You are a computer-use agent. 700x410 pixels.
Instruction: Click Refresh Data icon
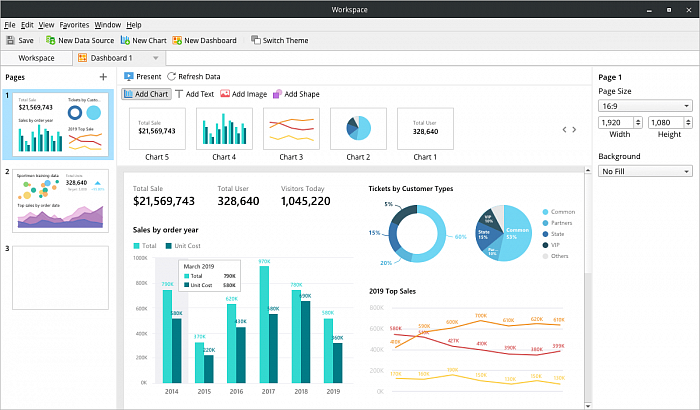pyautogui.click(x=171, y=77)
